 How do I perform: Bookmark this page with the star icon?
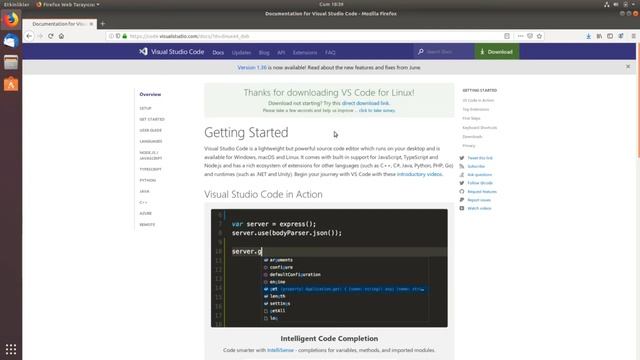point(539,36)
